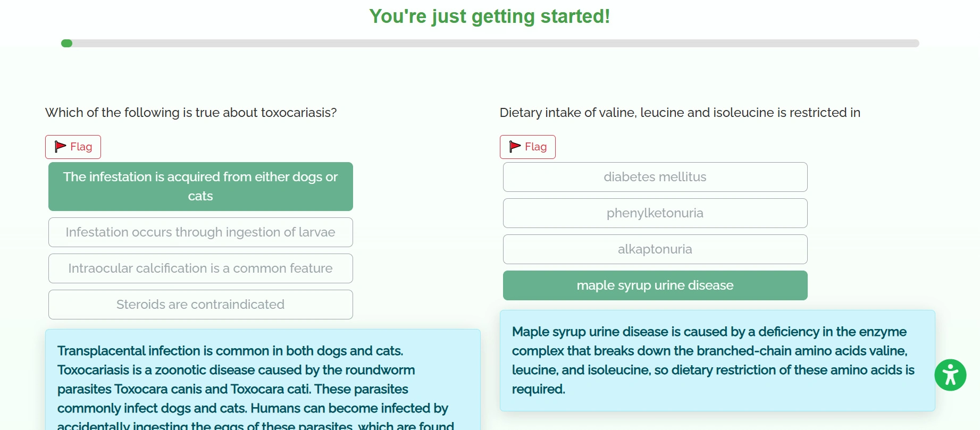Choose "Infestation occurs through ingestion of larvae"
The height and width of the screenshot is (430, 980).
[x=200, y=232]
